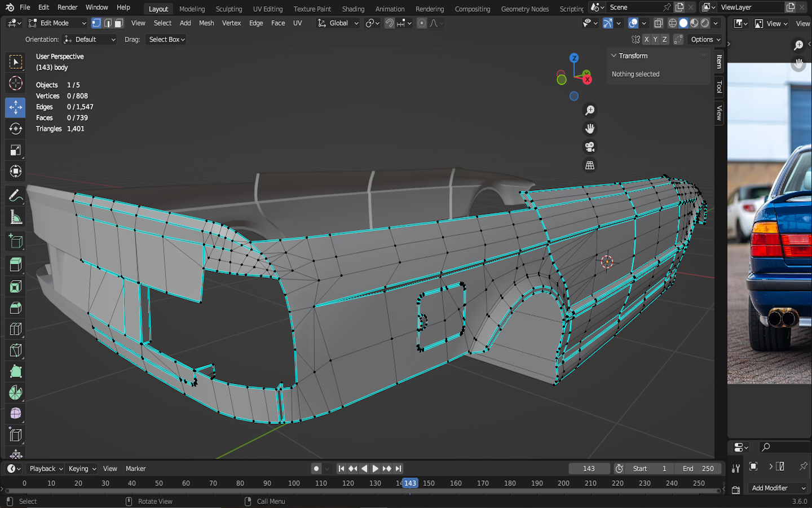Toggle auto keying record button
This screenshot has width=812, height=508.
coord(316,468)
